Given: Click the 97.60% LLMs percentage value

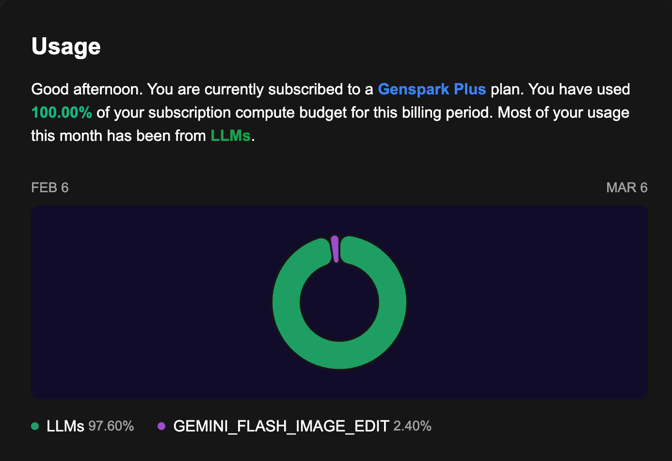Looking at the screenshot, I should 111,426.
